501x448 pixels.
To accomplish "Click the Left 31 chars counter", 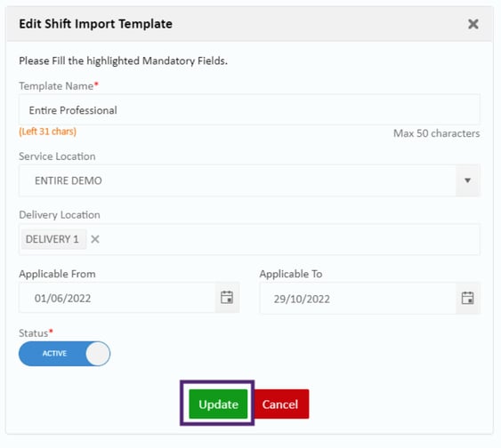I will (x=47, y=132).
